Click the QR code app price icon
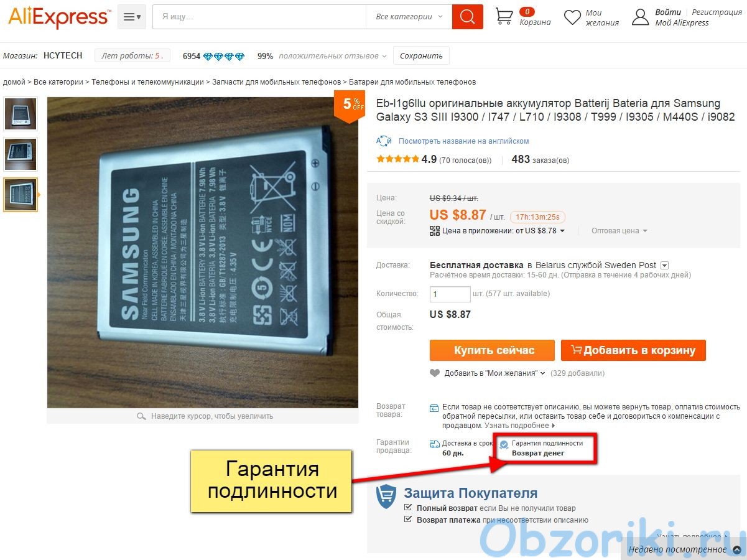The width and height of the screenshot is (747, 560). click(435, 231)
